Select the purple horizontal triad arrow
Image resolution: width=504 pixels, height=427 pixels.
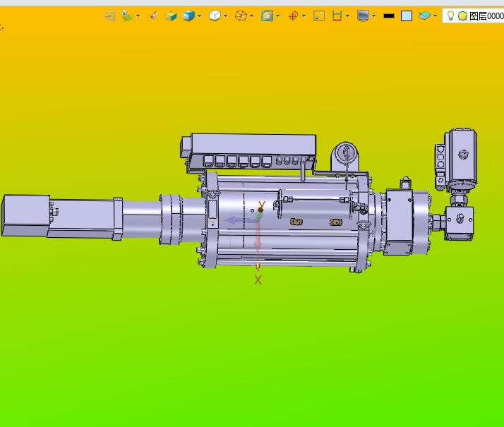[241, 220]
